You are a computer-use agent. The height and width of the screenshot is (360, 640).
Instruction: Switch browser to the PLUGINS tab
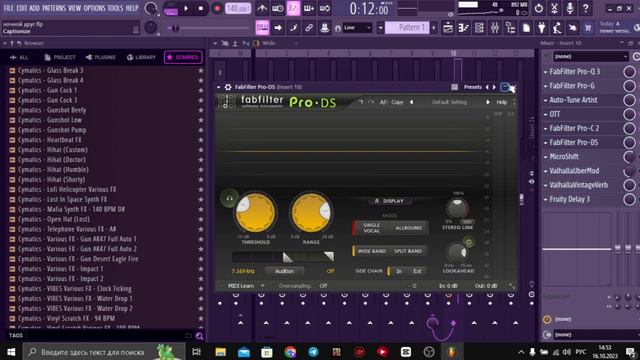(x=100, y=57)
